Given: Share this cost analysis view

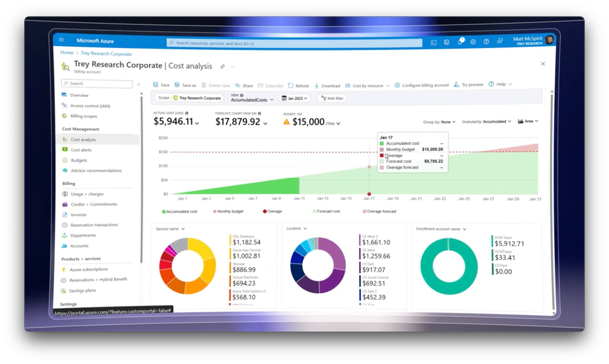Looking at the screenshot, I should pos(244,85).
